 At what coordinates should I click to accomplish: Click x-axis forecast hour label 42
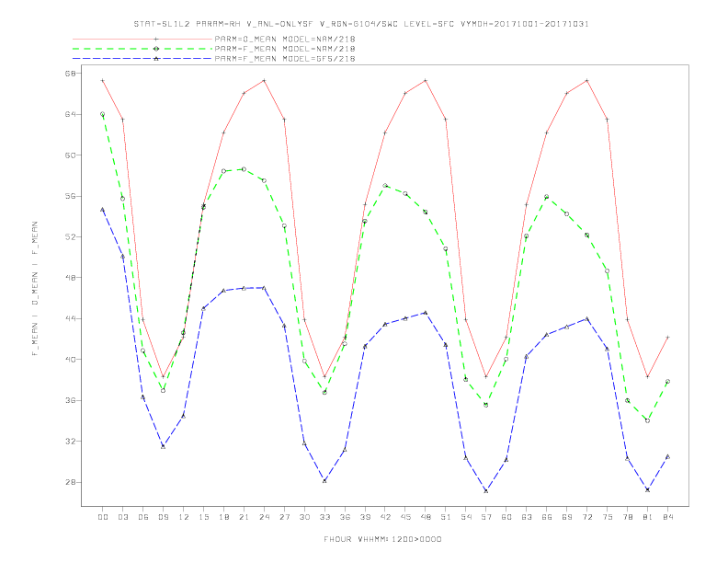tap(385, 517)
